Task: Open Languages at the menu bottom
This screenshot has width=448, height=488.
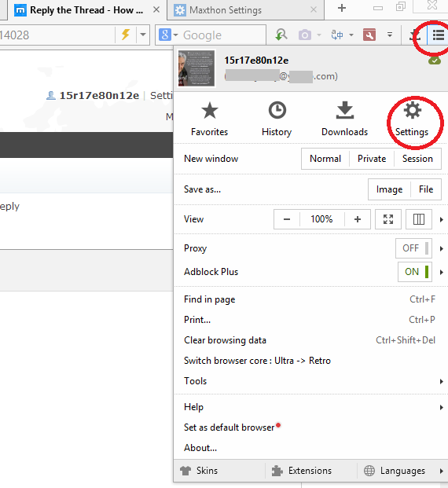Action: [395, 471]
